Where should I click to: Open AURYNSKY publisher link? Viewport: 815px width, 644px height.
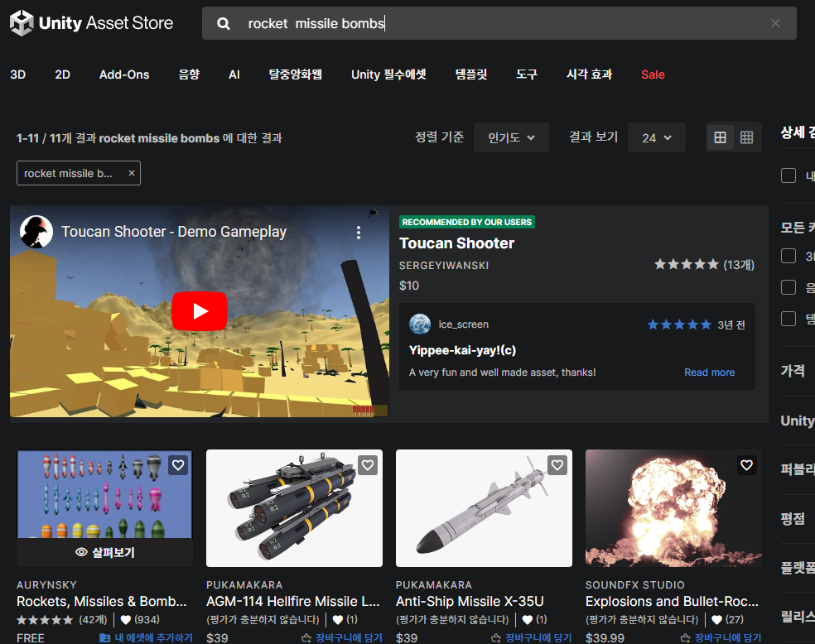click(x=46, y=585)
